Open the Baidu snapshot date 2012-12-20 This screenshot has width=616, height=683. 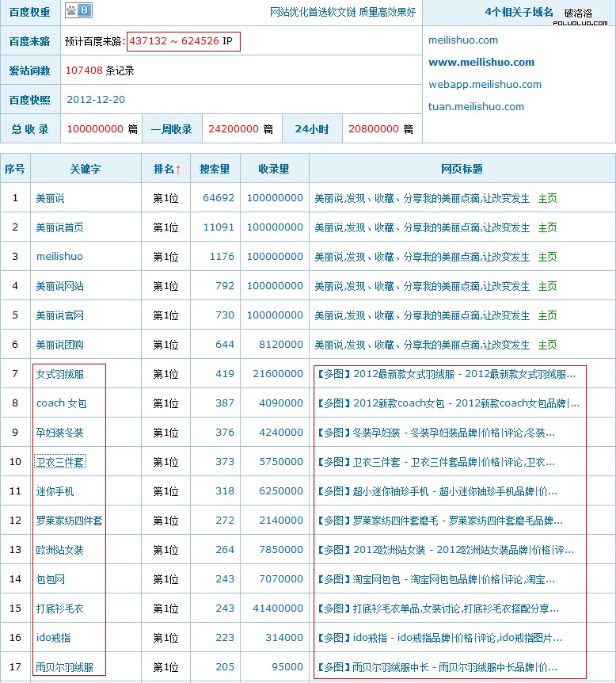96,100
